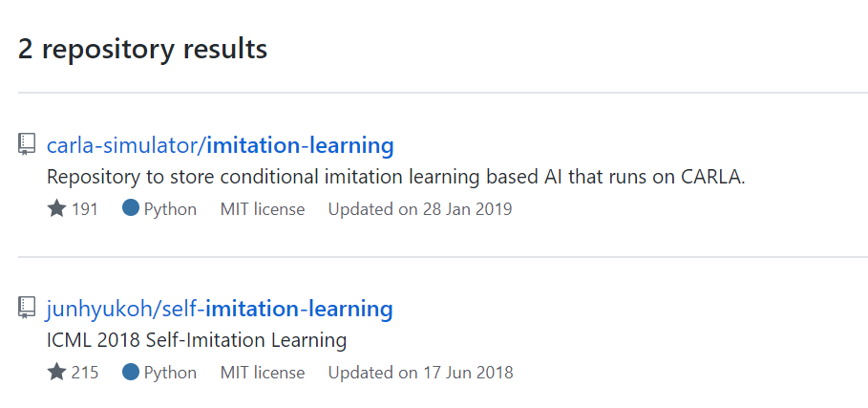Click the CARLA conditional imitation learning description
Screen dimensions: 868x408
(x=395, y=177)
